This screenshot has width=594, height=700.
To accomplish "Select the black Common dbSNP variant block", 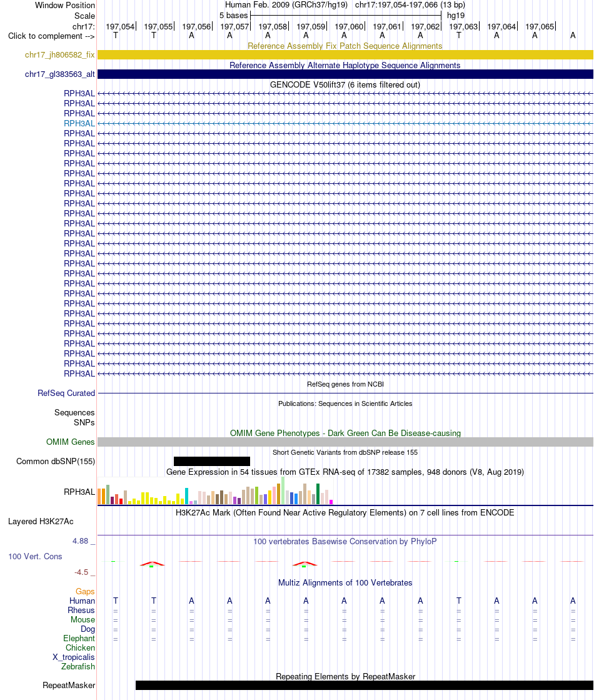I will click(211, 461).
